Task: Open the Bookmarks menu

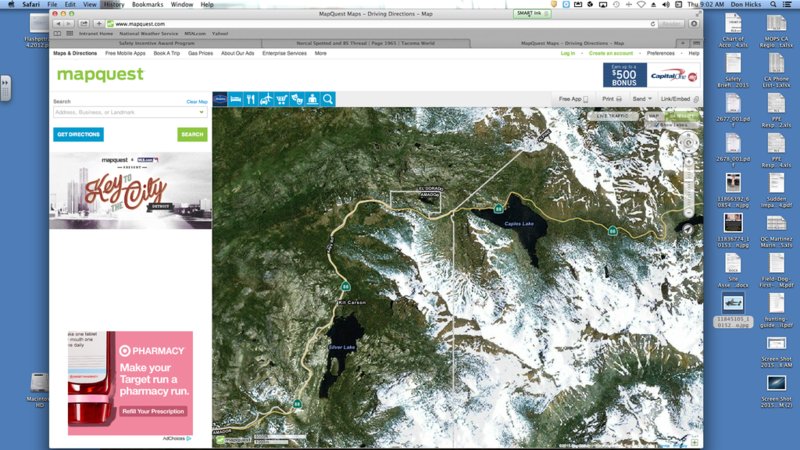Action: (147, 4)
